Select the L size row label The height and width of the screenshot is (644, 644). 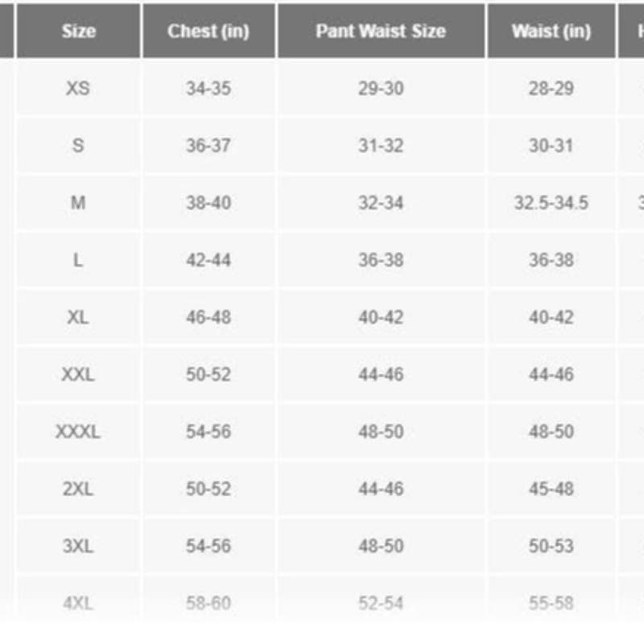(x=78, y=260)
